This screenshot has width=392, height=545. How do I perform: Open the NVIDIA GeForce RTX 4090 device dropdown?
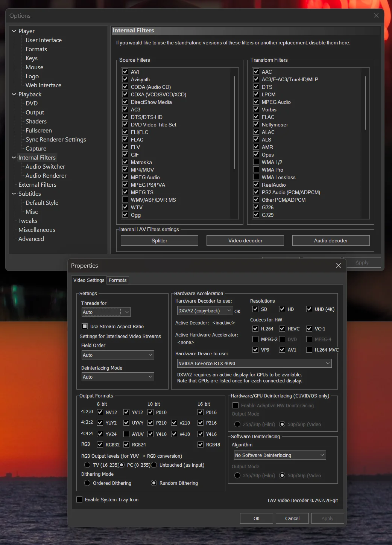click(254, 363)
